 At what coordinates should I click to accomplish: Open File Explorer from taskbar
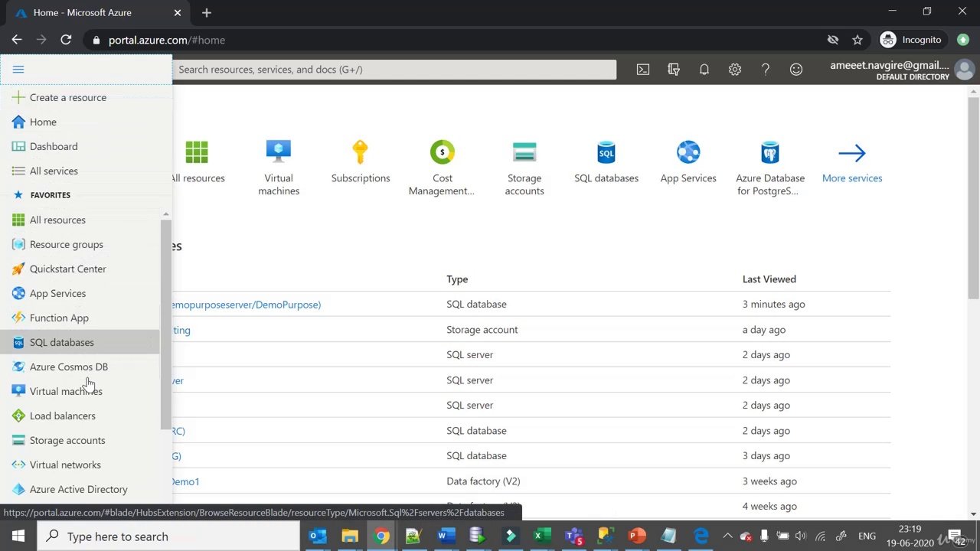pyautogui.click(x=349, y=536)
